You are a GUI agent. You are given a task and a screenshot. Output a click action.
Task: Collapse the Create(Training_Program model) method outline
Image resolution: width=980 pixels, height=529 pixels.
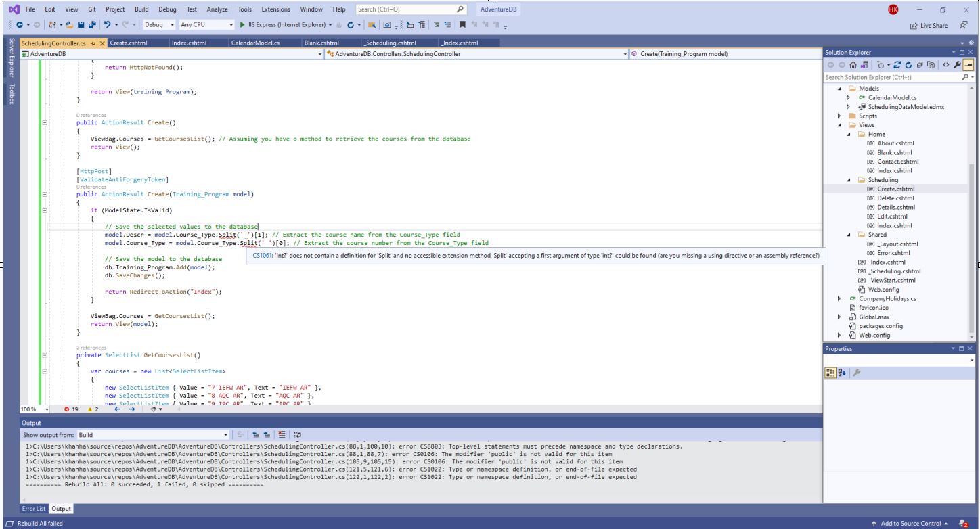tap(45, 194)
